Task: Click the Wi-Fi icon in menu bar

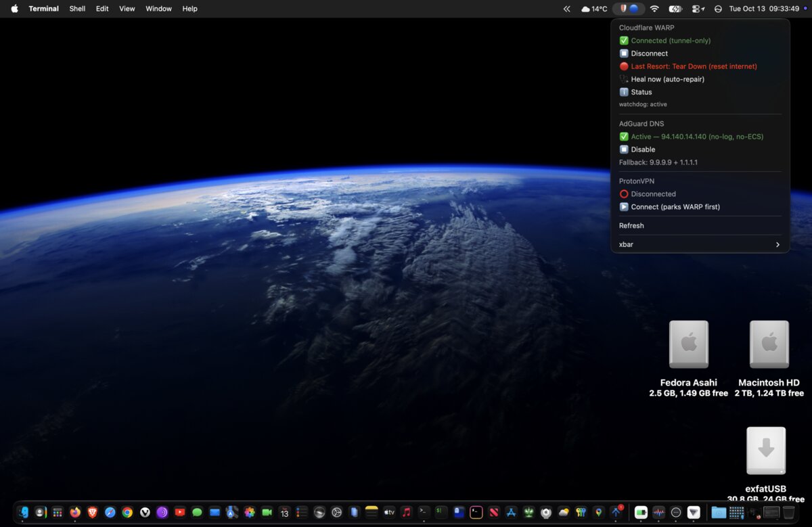Action: [654, 9]
